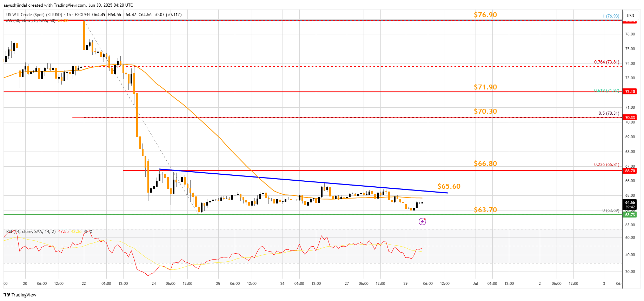Click the $76.90 price annotation
This screenshot has height=301, width=644.
pyautogui.click(x=485, y=15)
